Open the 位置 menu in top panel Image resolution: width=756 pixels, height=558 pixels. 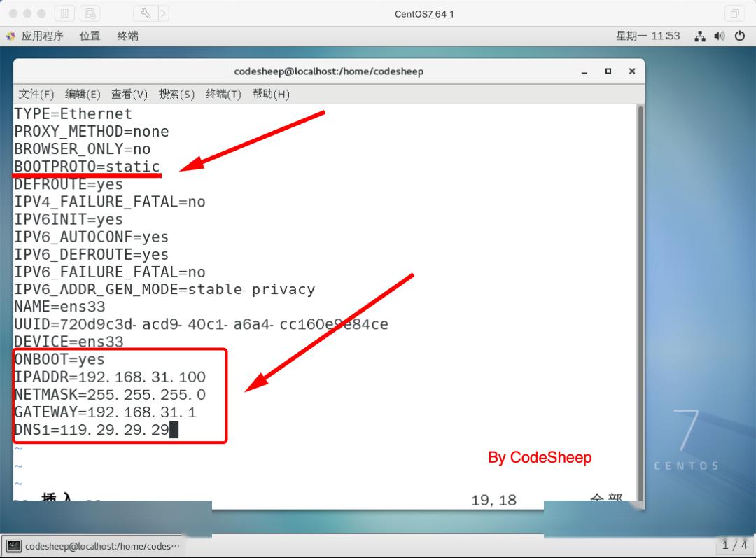pyautogui.click(x=90, y=36)
